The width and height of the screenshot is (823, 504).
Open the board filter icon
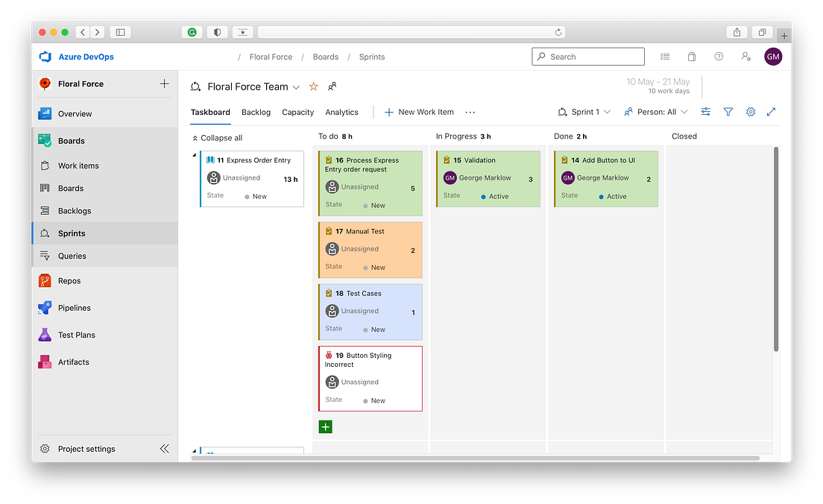(728, 112)
